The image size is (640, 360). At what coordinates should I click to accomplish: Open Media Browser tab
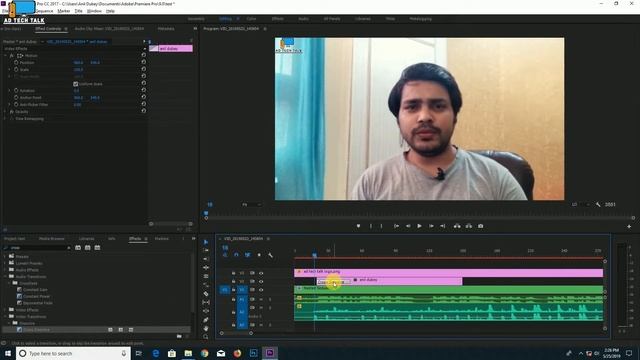[51, 239]
